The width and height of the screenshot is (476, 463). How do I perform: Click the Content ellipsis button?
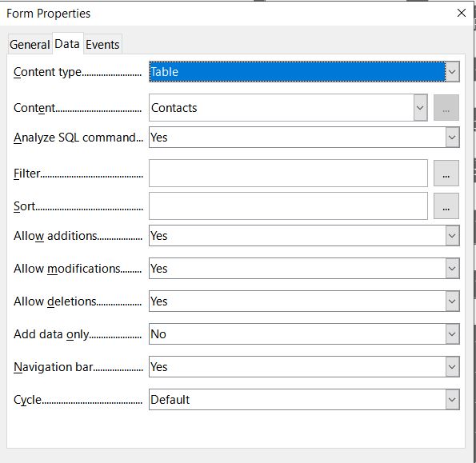446,108
